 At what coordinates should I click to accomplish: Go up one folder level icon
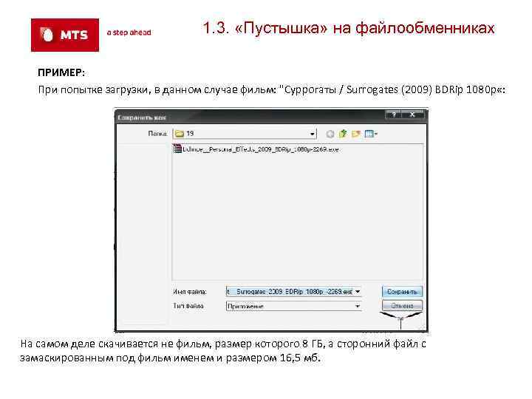pos(343,134)
